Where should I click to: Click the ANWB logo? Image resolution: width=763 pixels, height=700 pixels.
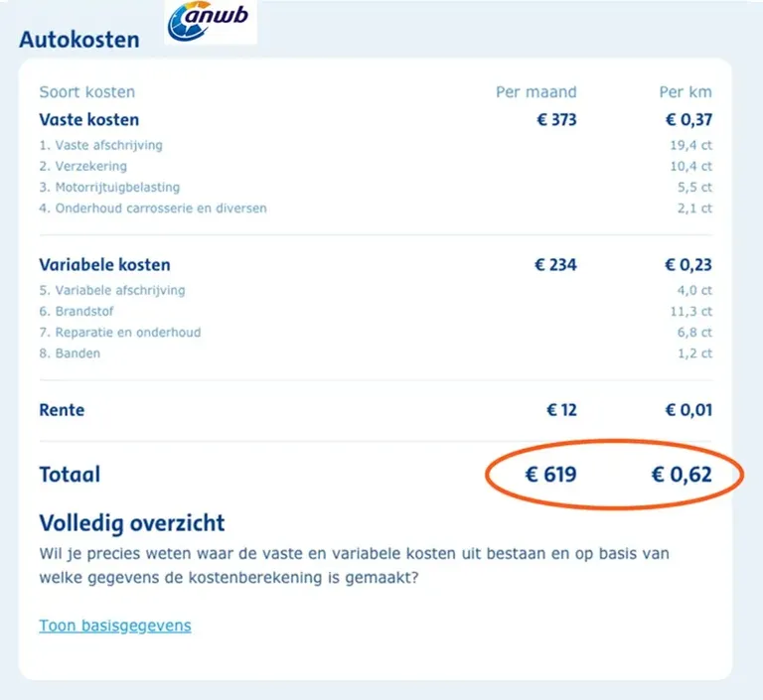point(211,23)
